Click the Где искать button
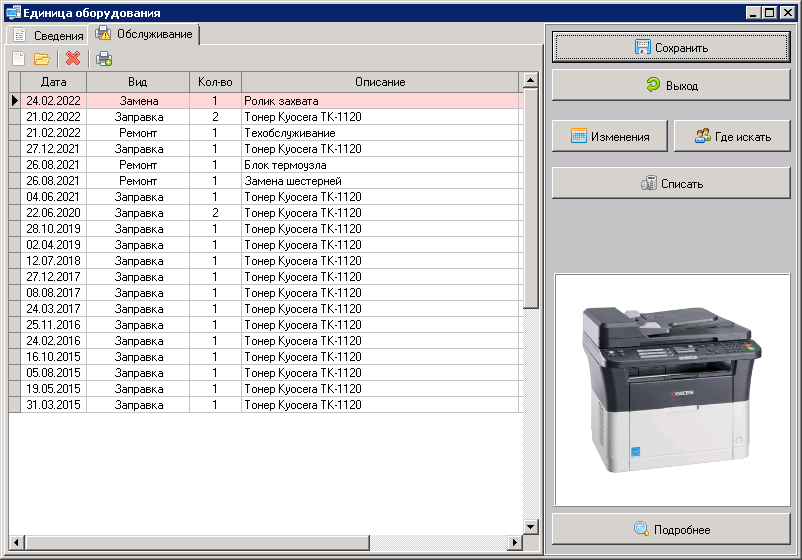 [732, 137]
